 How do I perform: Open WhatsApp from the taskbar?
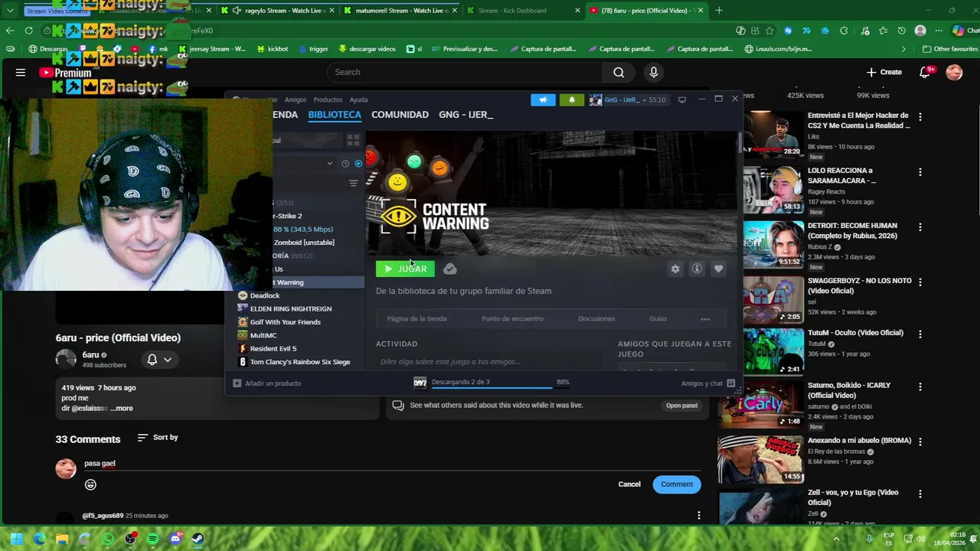point(107,539)
